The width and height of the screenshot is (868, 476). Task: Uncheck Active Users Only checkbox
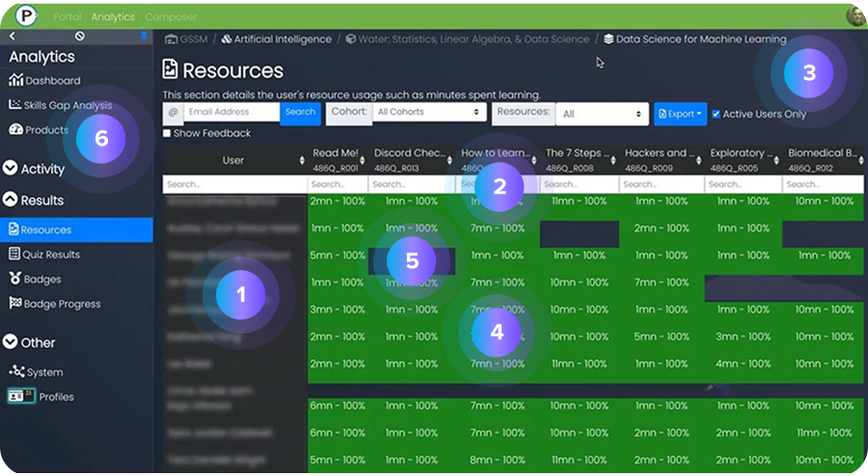click(716, 114)
